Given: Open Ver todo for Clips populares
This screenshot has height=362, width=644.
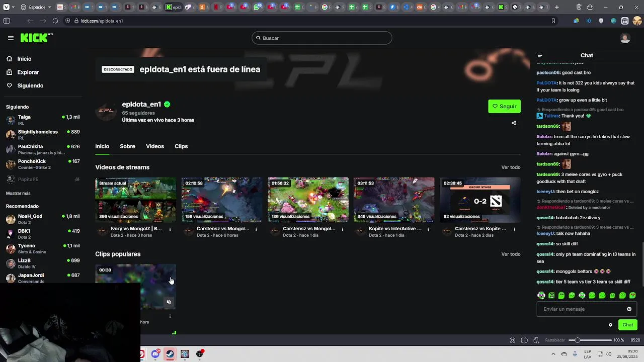Looking at the screenshot, I should 511,254.
